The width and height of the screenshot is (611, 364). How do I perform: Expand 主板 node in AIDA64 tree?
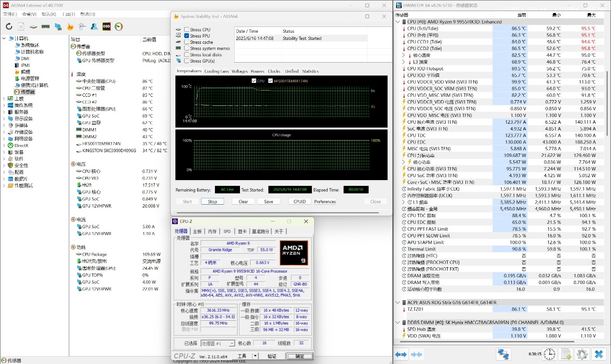[x=4, y=98]
